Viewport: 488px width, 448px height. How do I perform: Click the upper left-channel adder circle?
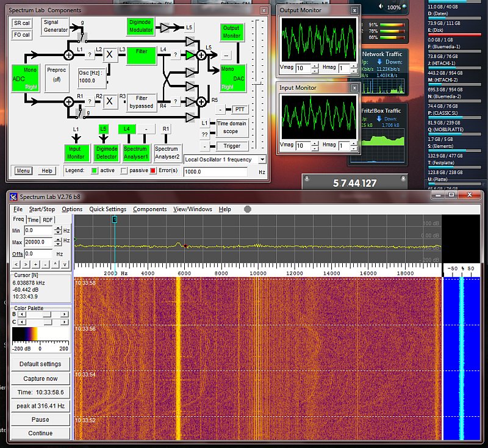pyautogui.click(x=68, y=56)
